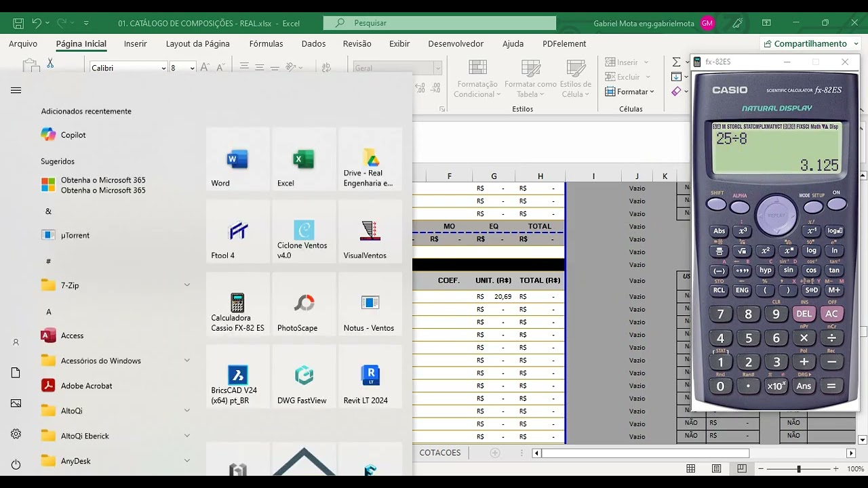Image resolution: width=868 pixels, height=488 pixels.
Task: Select column G header in Excel
Action: 494,176
